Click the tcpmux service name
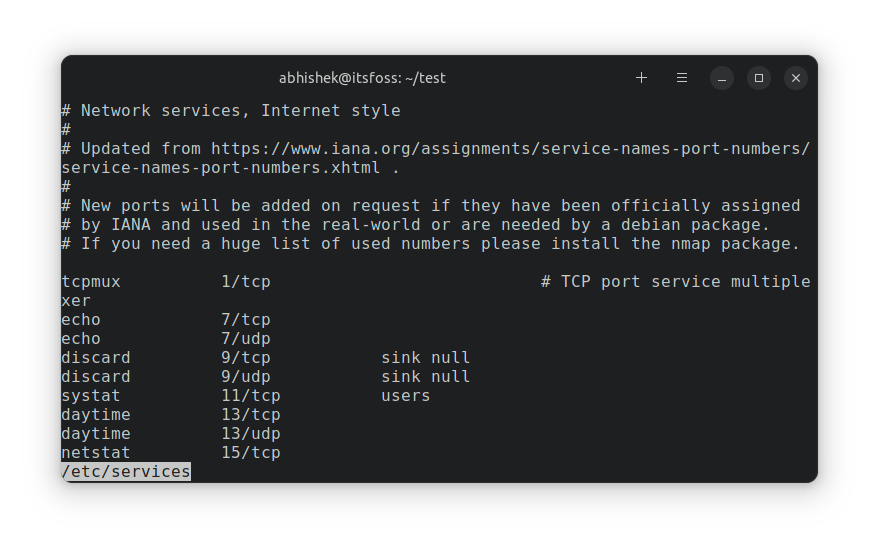 tap(91, 282)
